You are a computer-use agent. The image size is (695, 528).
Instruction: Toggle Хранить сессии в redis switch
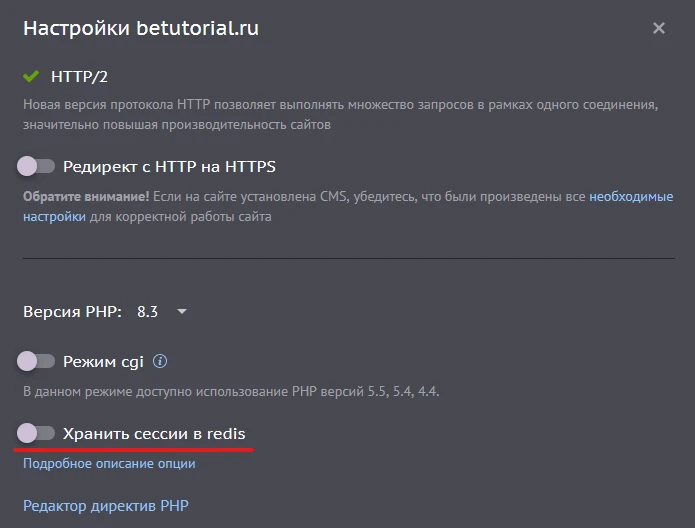tap(36, 433)
